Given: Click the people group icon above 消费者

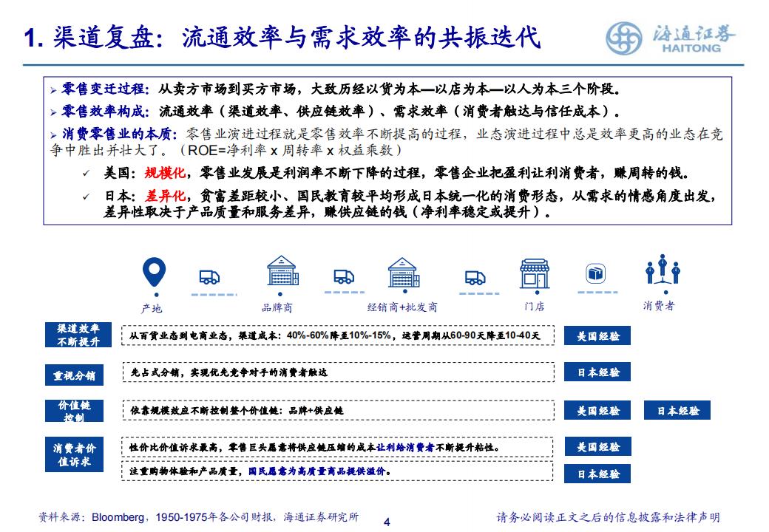Looking at the screenshot, I should click(663, 270).
